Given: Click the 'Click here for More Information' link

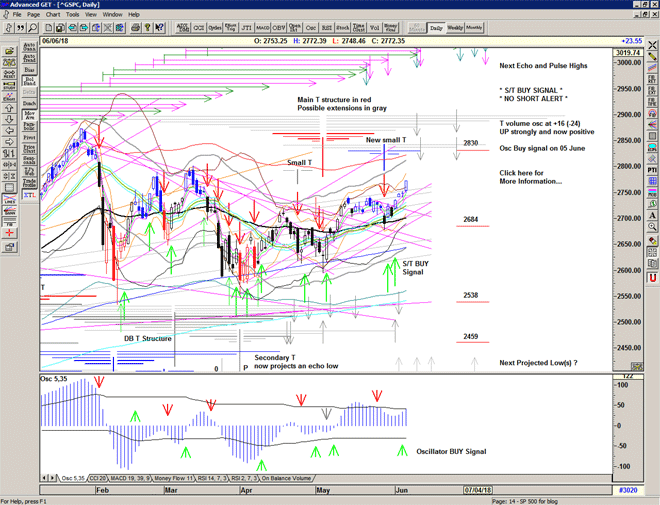Looking at the screenshot, I should (530, 178).
